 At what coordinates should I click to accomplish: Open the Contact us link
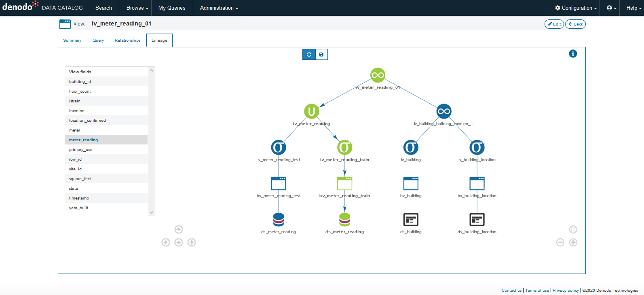pos(512,290)
